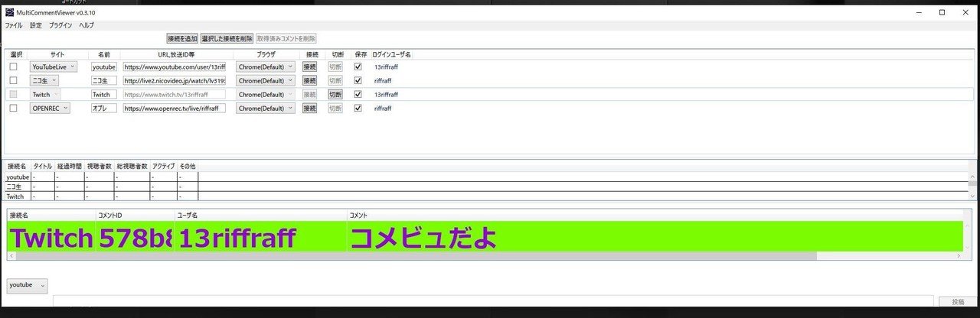Screen dimensions: 980x318
Task: Click the 切断 button for the Twitch row
Action: pyautogui.click(x=335, y=94)
